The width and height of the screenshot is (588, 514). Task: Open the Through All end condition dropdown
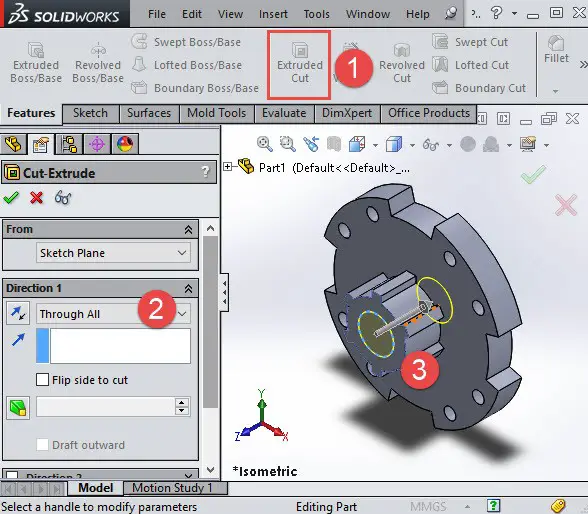pyautogui.click(x=113, y=313)
